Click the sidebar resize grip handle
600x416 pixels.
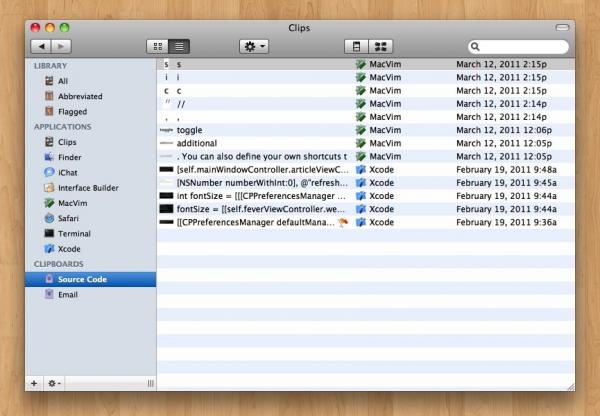151,383
